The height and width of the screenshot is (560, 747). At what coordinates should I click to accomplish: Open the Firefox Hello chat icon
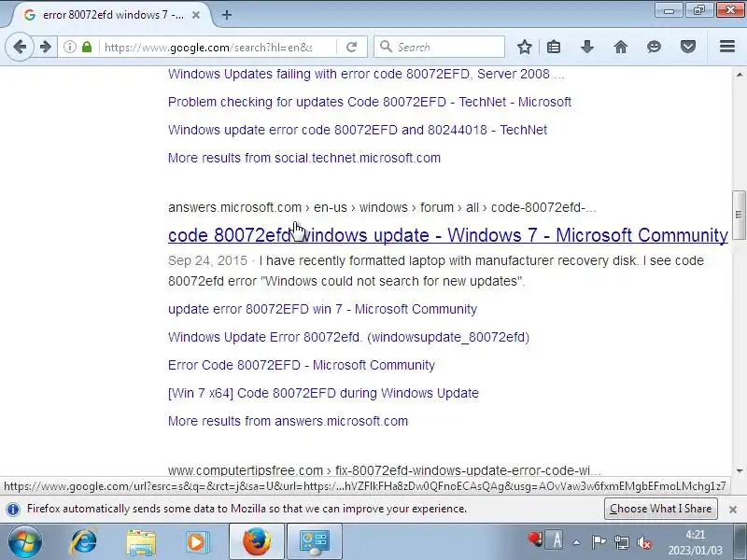tap(655, 47)
